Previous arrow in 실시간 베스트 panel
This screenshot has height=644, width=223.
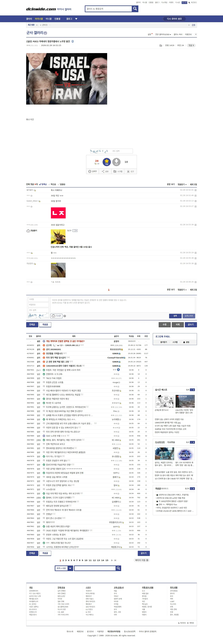[x=191, y=390]
